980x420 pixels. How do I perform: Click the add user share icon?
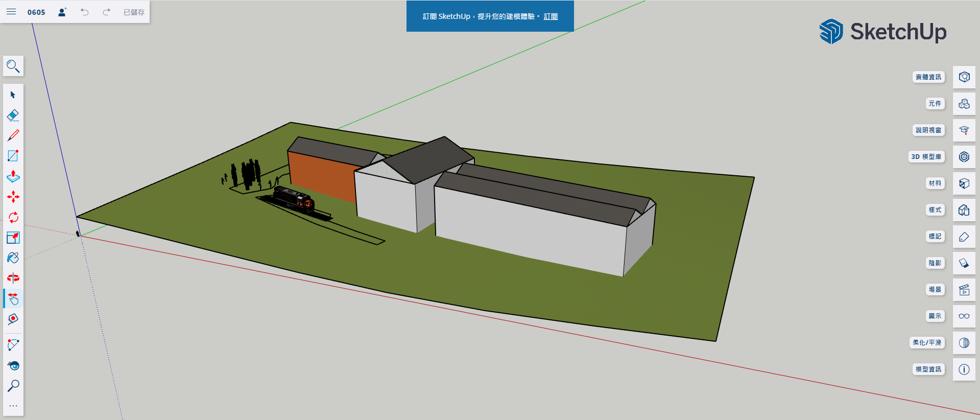62,12
